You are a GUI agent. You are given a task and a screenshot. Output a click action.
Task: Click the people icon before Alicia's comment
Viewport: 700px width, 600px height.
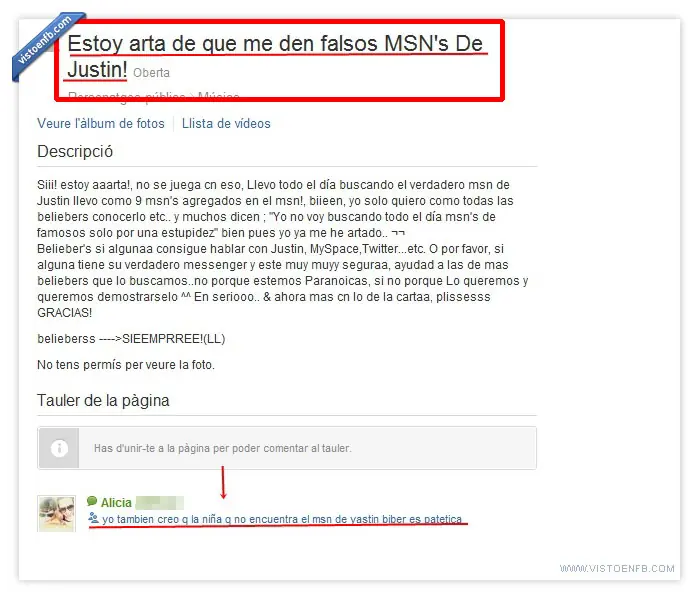pyautogui.click(x=93, y=518)
